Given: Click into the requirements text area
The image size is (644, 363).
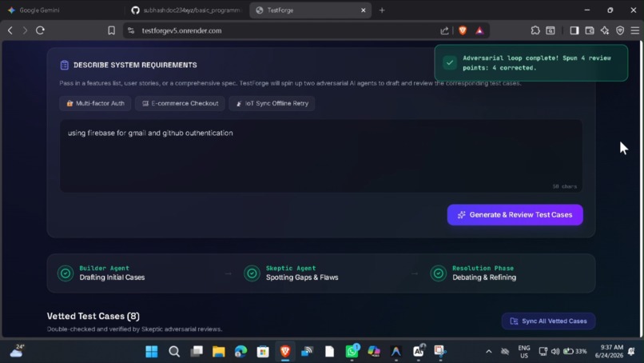Looking at the screenshot, I should click(320, 156).
